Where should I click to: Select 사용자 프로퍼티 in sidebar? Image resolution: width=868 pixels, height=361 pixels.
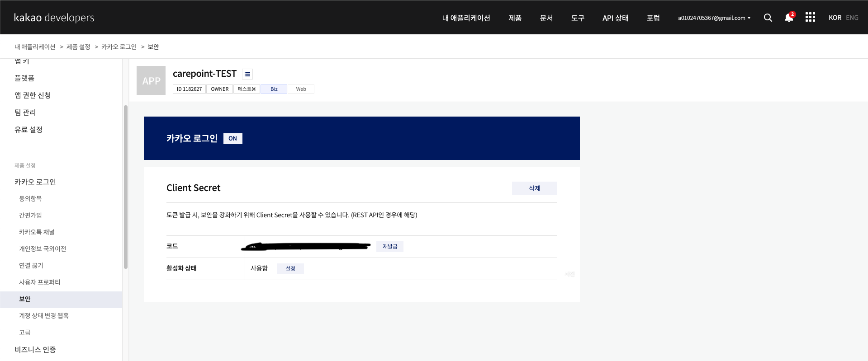(x=39, y=282)
